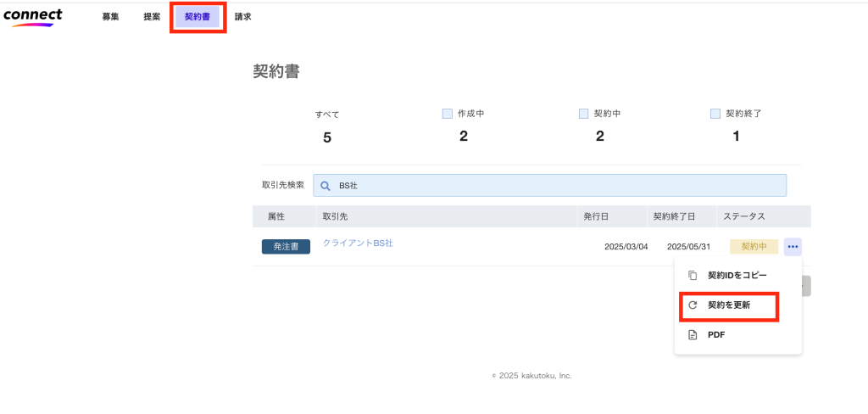Open the クライアントBS社 link
The height and width of the screenshot is (414, 868).
click(358, 243)
